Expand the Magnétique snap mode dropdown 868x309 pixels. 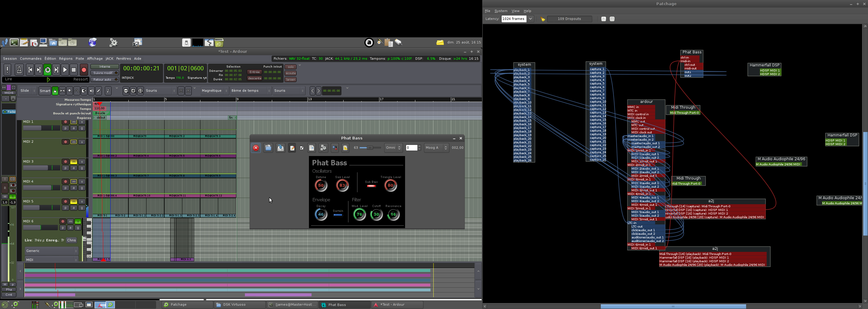(214, 91)
